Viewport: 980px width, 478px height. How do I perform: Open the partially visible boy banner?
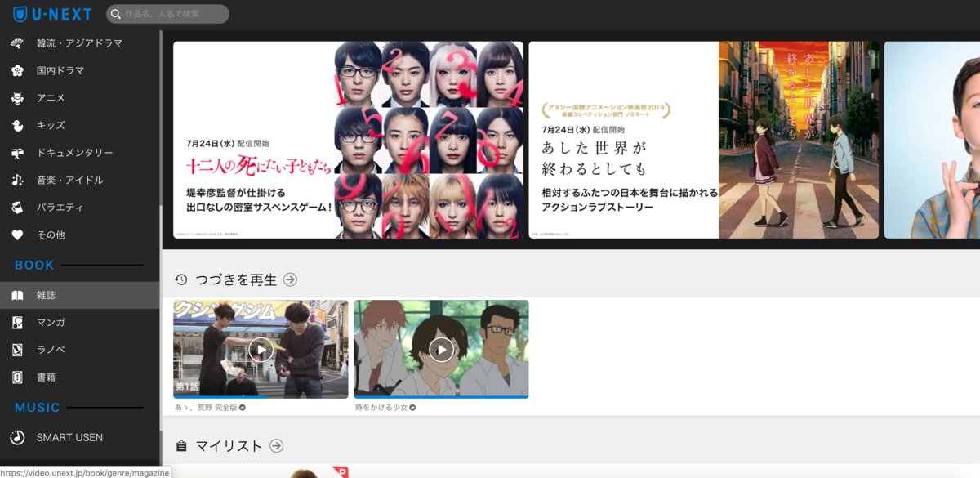pyautogui.click(x=933, y=140)
